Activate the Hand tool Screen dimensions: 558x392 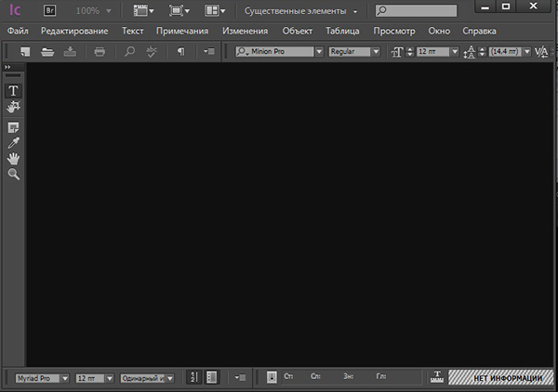(x=14, y=159)
